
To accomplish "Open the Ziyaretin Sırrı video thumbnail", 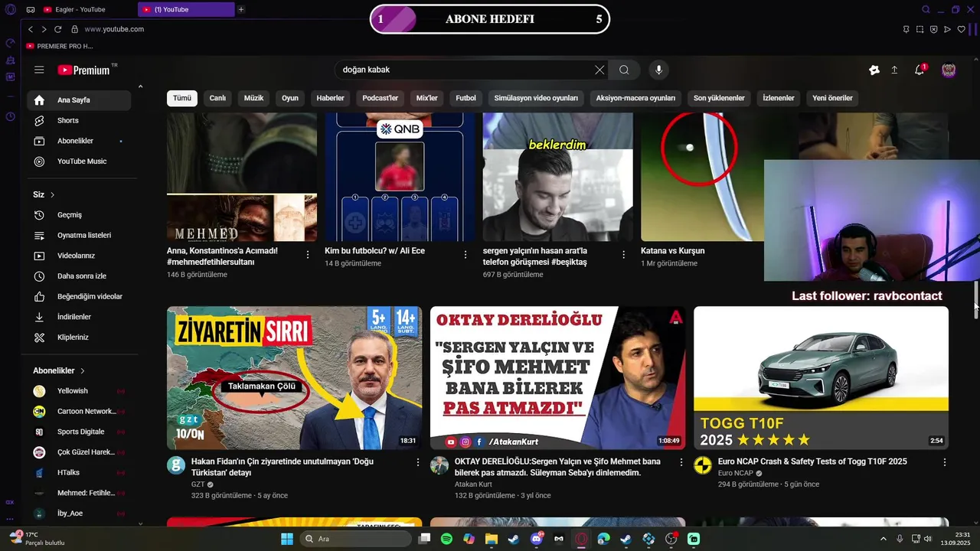I will [x=294, y=378].
